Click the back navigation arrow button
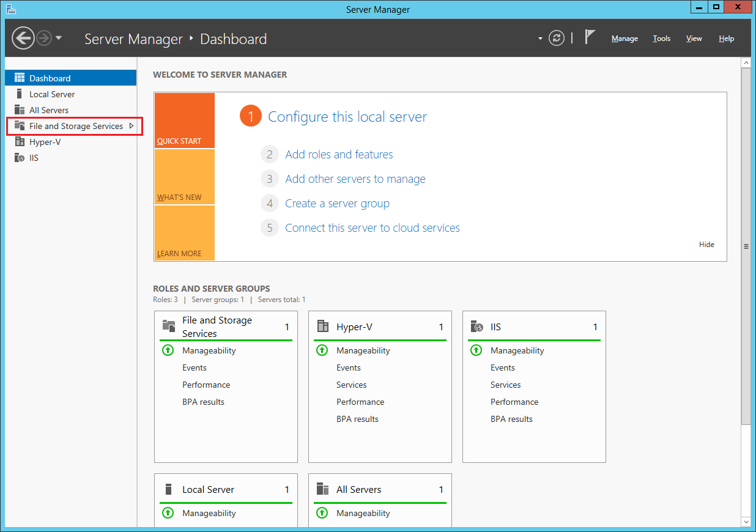This screenshot has width=756, height=532. [23, 38]
